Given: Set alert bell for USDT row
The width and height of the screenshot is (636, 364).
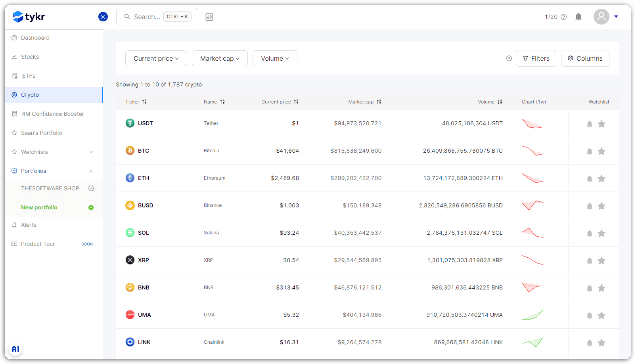Looking at the screenshot, I should tap(590, 124).
